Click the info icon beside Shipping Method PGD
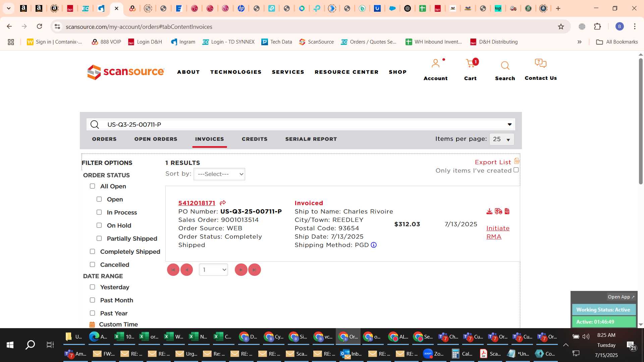The height and width of the screenshot is (362, 644). click(x=374, y=245)
